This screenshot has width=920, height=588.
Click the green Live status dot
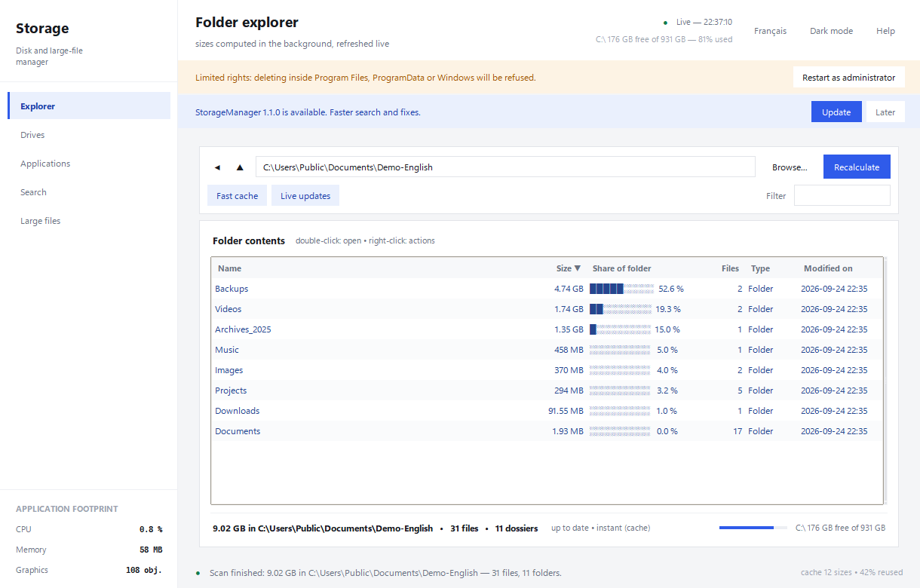pos(665,23)
